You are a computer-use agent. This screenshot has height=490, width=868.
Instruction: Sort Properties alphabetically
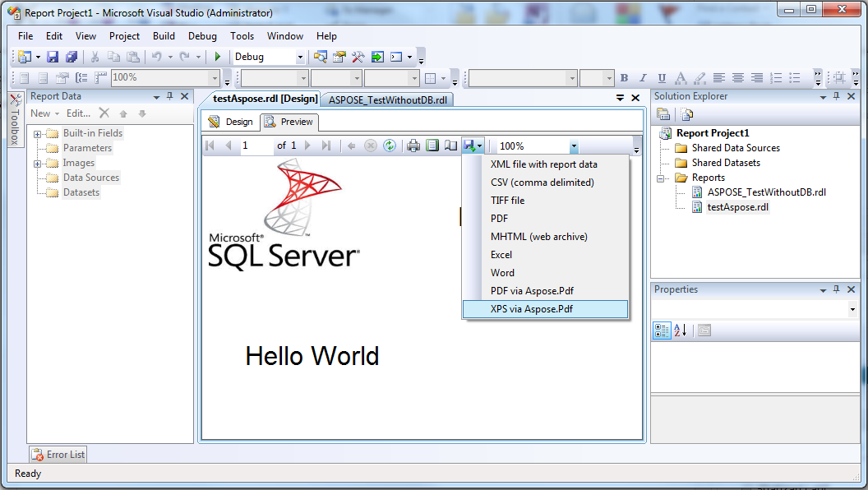coord(681,331)
